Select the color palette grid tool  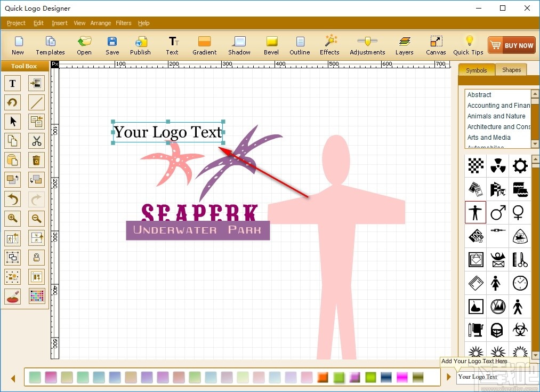37,296
